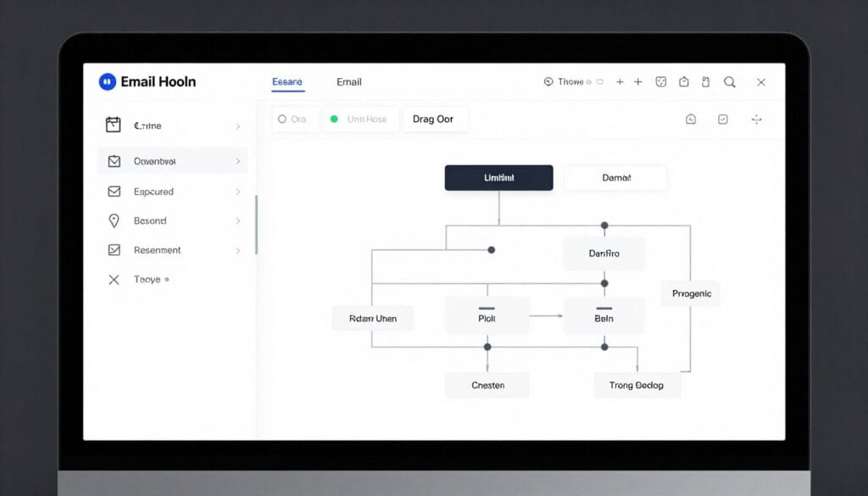The height and width of the screenshot is (496, 868).
Task: Open the Besond sidebar item
Action: tap(173, 221)
